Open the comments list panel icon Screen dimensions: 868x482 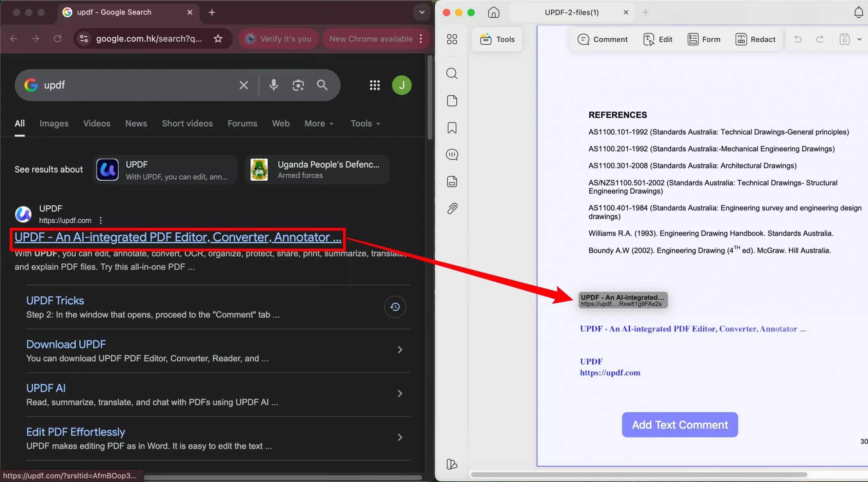452,155
